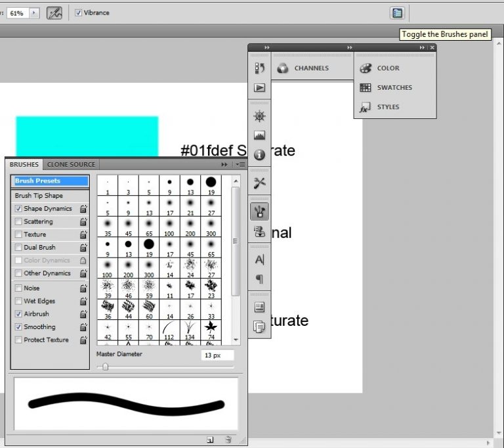Toggle the lock beside Scattering
Image resolution: width=504 pixels, height=448 pixels.
[83, 221]
